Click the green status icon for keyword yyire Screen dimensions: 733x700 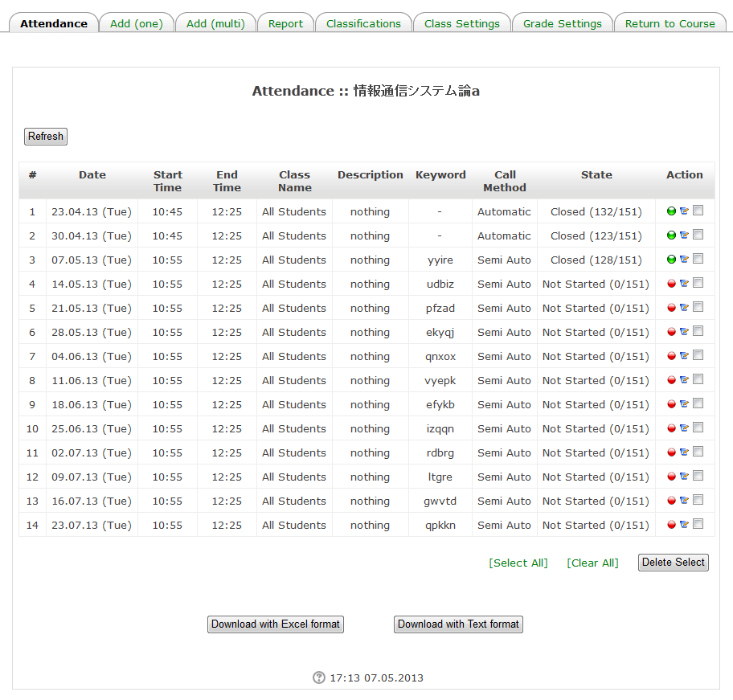[x=671, y=260]
